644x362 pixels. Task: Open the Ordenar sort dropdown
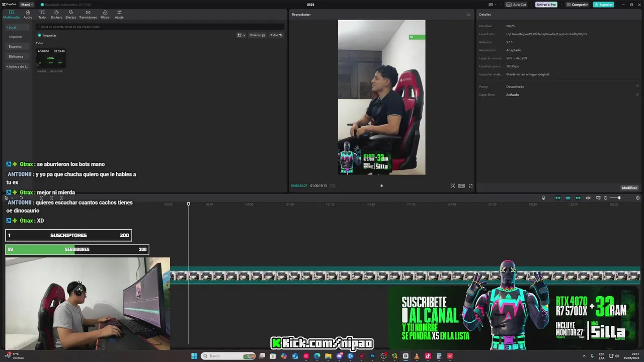257,35
